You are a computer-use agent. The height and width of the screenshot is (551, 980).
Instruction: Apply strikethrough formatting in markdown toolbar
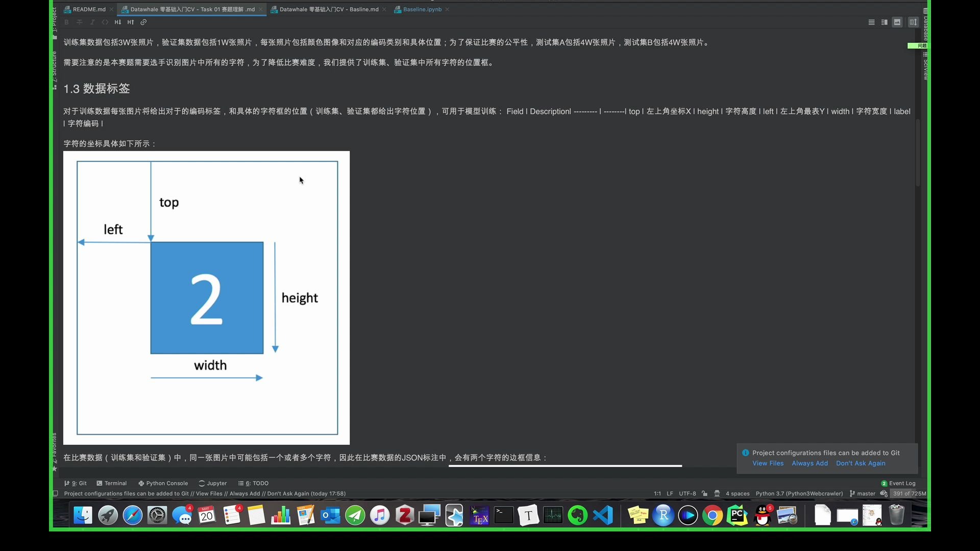79,22
